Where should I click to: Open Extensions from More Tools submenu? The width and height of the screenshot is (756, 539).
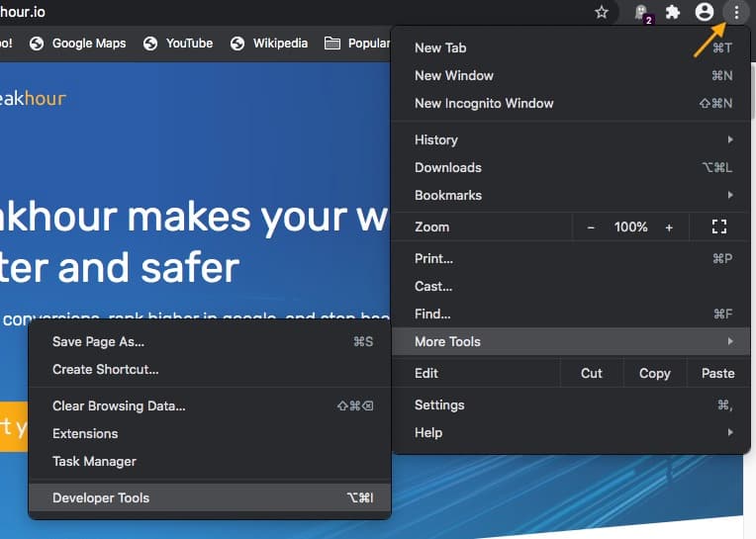coord(210,433)
